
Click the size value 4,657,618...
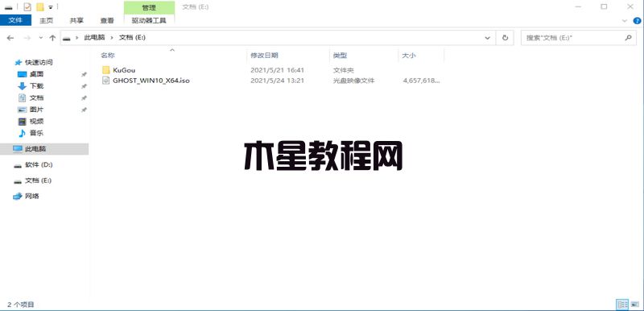(421, 81)
